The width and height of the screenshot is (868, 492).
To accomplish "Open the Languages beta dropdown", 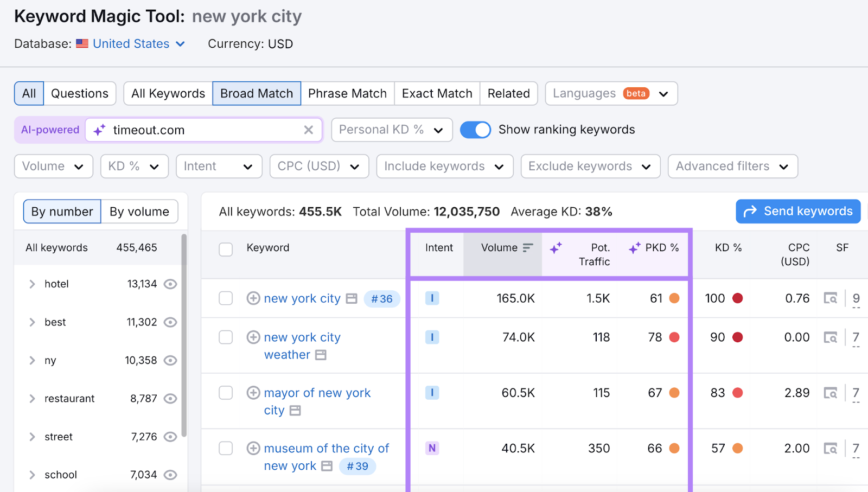I will [x=611, y=93].
